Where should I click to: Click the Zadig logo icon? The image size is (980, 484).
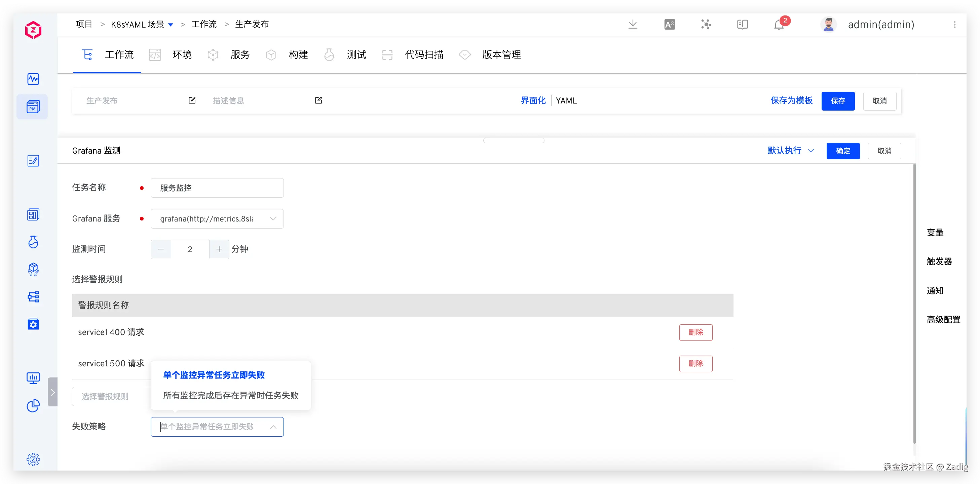tap(33, 30)
